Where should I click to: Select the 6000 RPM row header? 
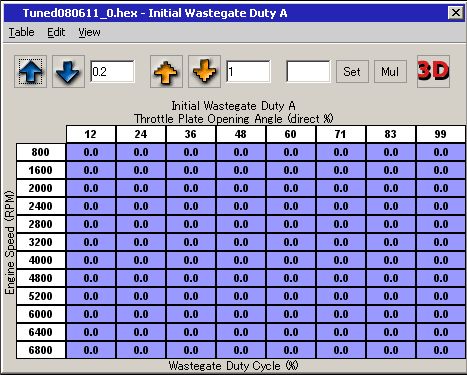[41, 314]
